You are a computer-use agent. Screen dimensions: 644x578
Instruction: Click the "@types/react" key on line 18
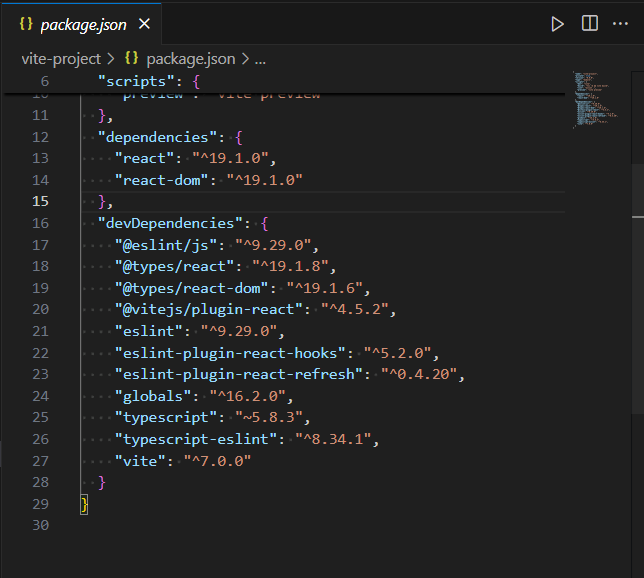click(174, 266)
